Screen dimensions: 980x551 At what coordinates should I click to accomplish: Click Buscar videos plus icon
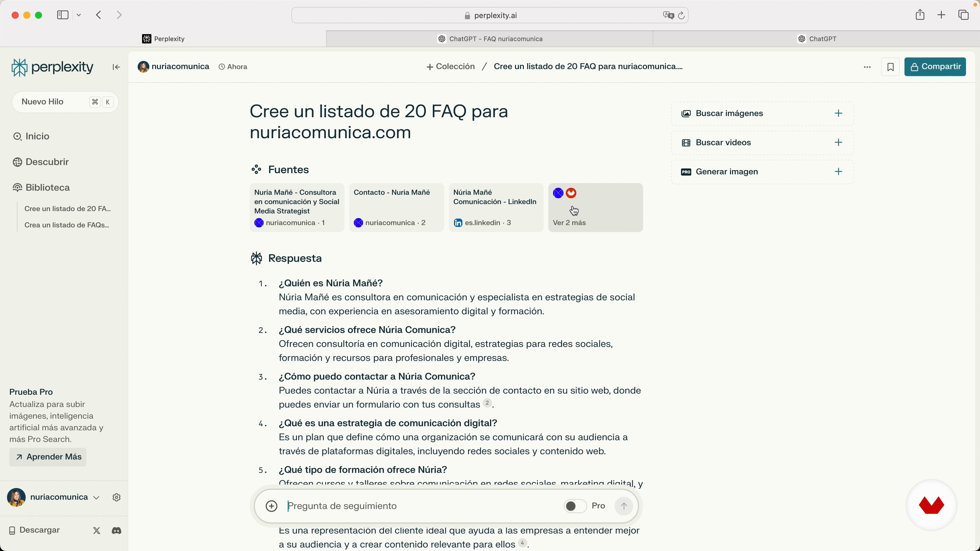coord(838,143)
